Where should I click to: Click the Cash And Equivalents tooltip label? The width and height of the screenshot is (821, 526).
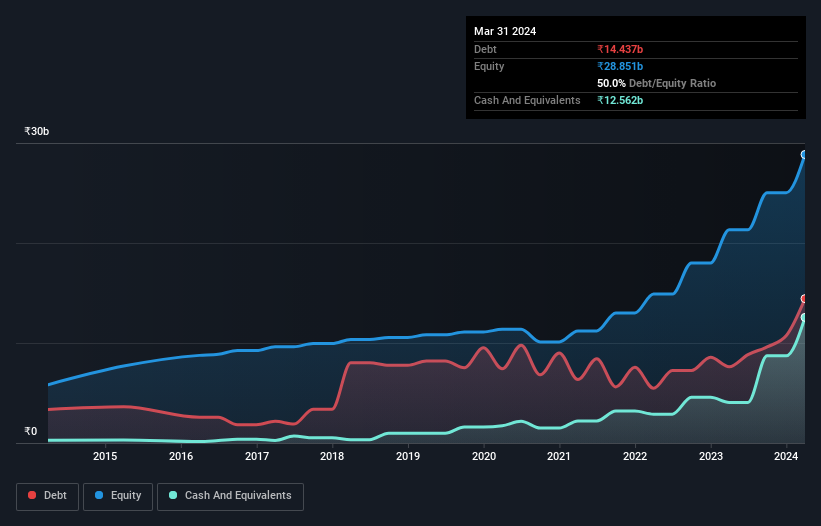[527, 100]
